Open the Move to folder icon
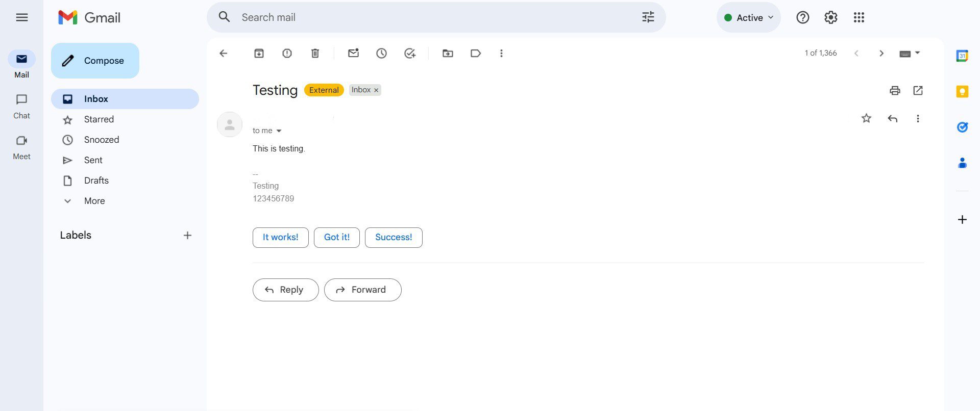This screenshot has width=980, height=411. (x=448, y=53)
